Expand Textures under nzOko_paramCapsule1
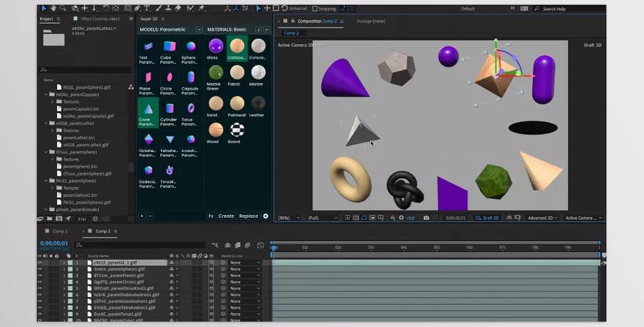 (52, 101)
